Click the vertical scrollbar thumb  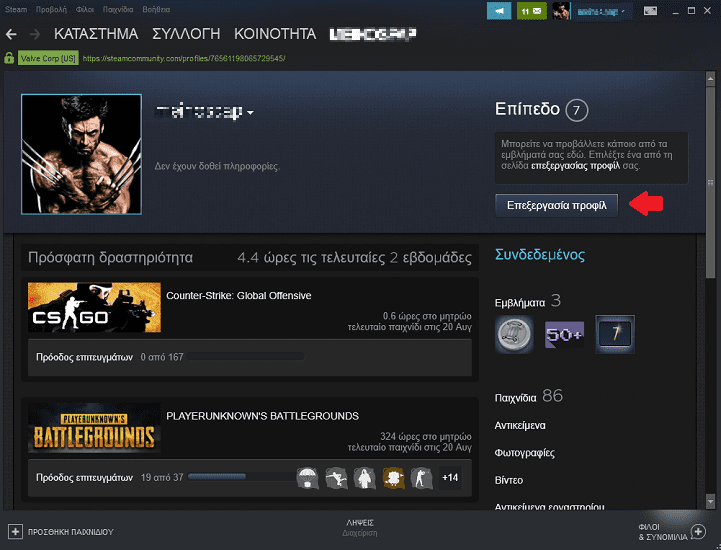[x=710, y=182]
